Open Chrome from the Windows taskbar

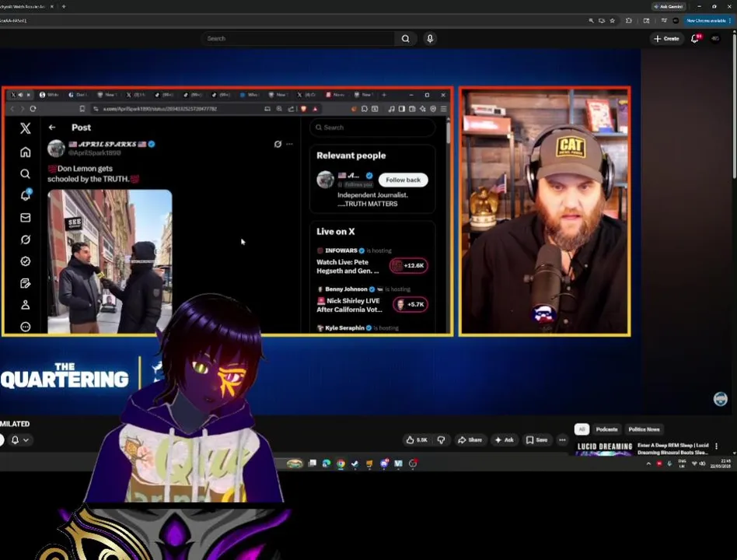(341, 464)
